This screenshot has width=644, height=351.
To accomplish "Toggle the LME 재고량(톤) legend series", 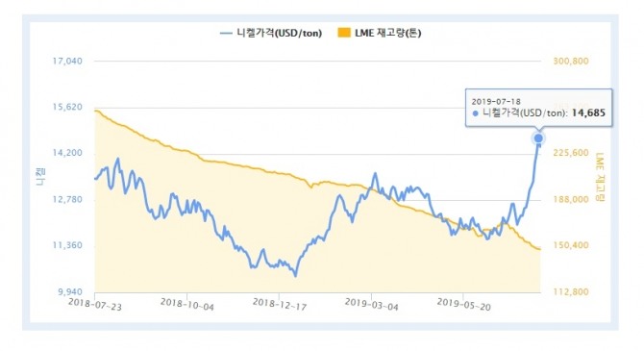I will (380, 33).
